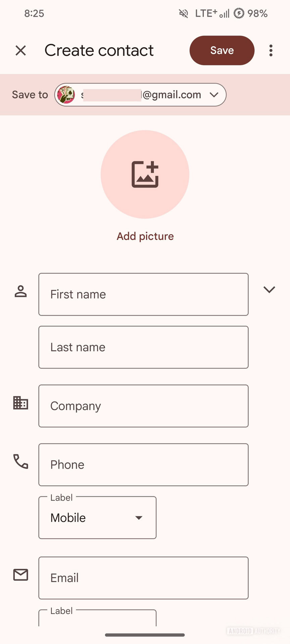Viewport: 290px width, 644px height.
Task: Tap the Email input field
Action: (x=143, y=578)
